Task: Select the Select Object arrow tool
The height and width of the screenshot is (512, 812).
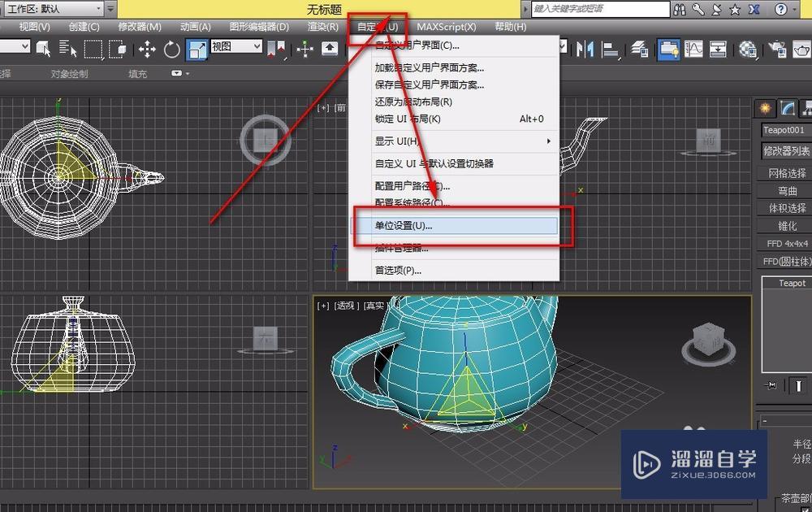Action: point(44,50)
